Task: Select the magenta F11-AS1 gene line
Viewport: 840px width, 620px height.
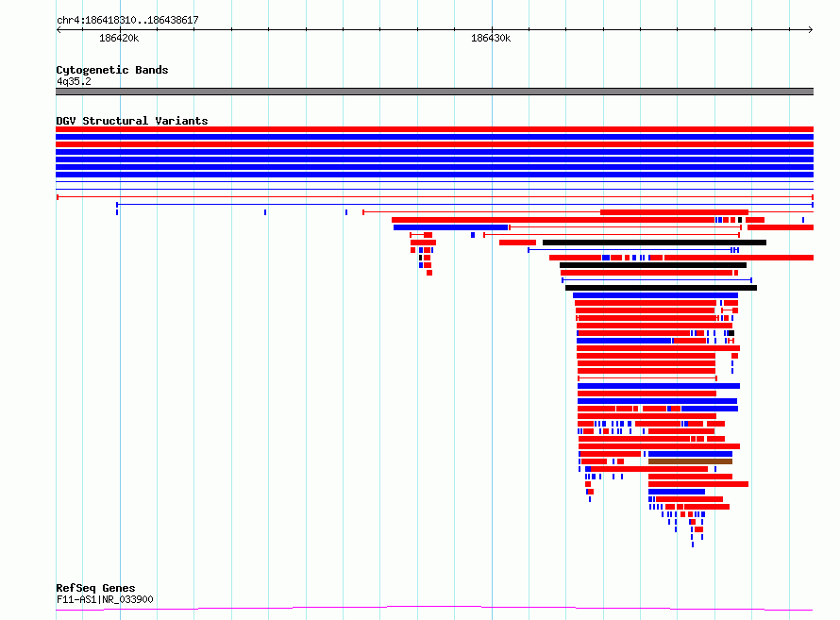Action: point(434,609)
